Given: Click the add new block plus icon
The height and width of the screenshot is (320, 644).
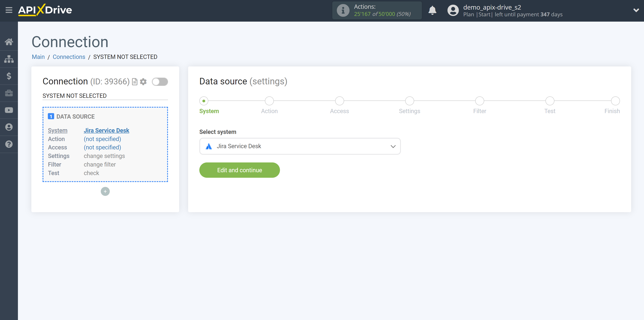Looking at the screenshot, I should coord(105,191).
